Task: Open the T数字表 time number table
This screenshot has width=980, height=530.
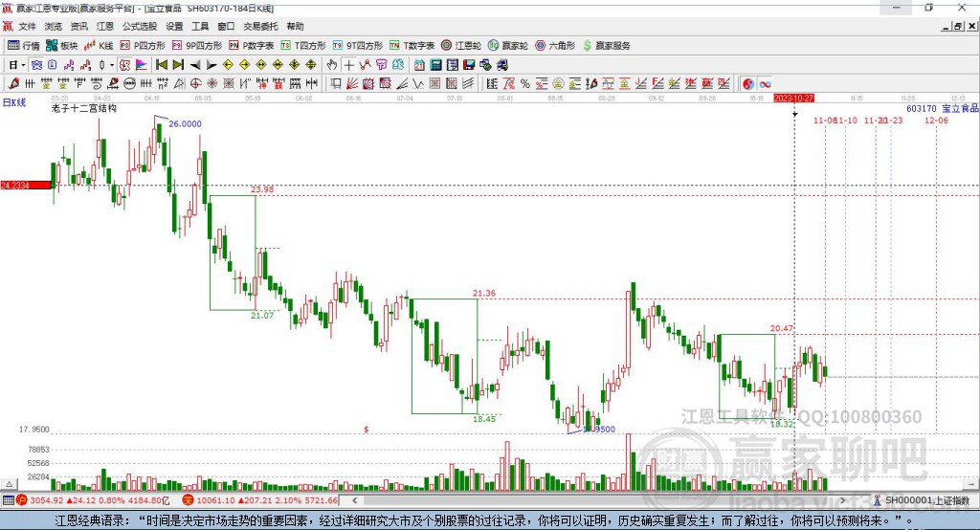Action: pos(412,46)
